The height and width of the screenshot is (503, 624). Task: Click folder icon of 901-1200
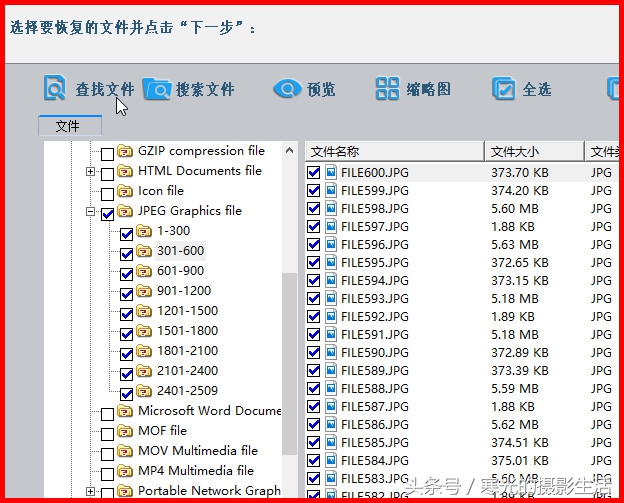144,291
